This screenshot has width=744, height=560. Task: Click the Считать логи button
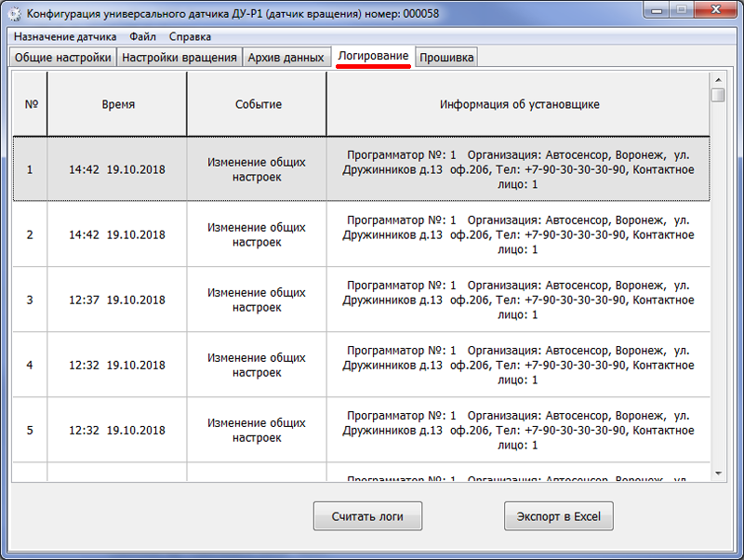[x=367, y=516]
